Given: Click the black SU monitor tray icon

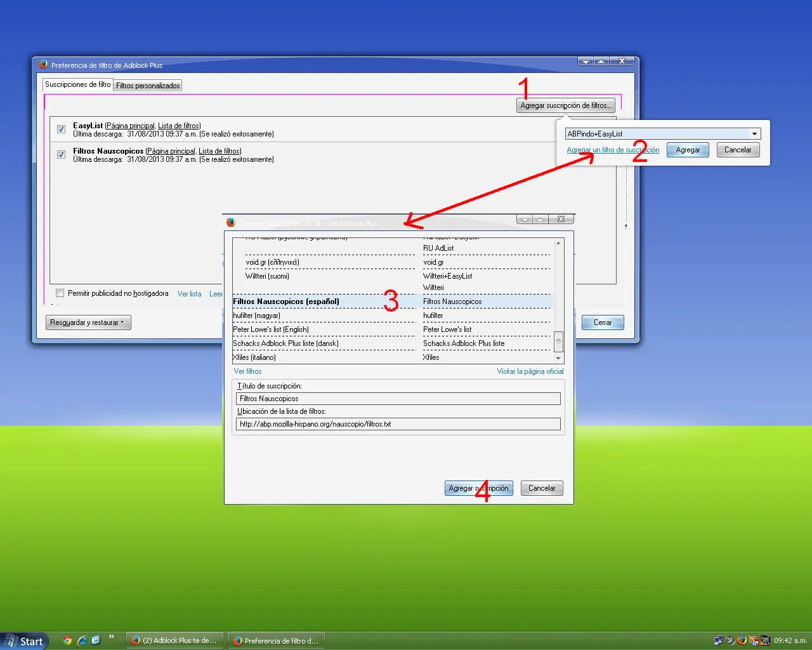Looking at the screenshot, I should (x=765, y=640).
